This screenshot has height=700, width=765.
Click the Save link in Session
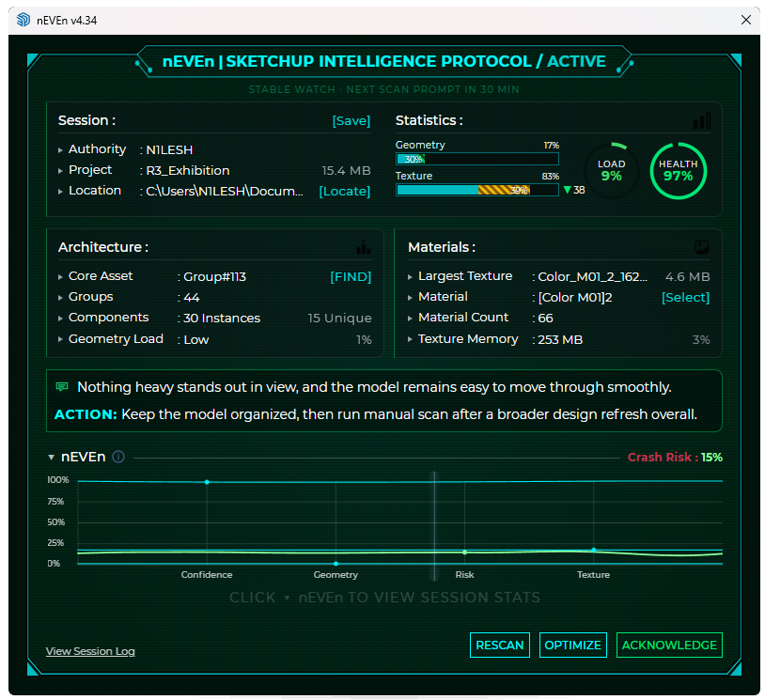351,121
